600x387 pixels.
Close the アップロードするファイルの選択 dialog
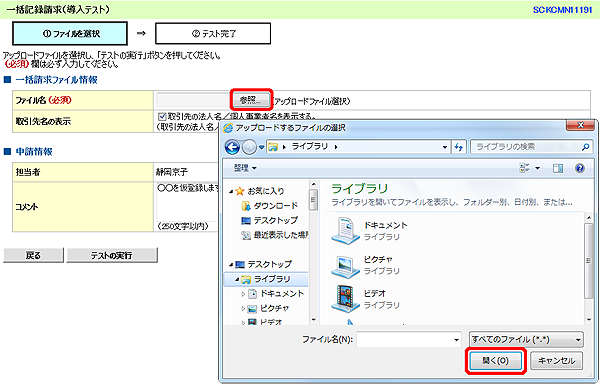[580, 125]
